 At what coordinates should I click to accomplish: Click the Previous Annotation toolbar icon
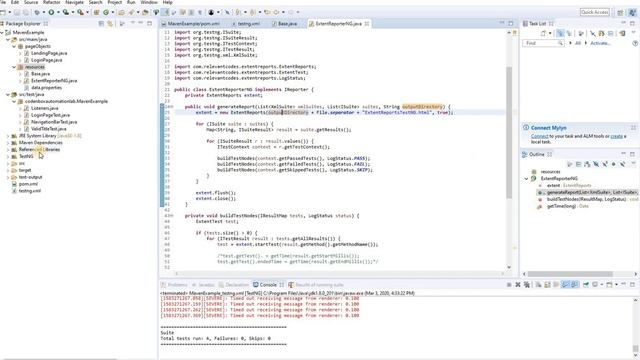pos(253,12)
